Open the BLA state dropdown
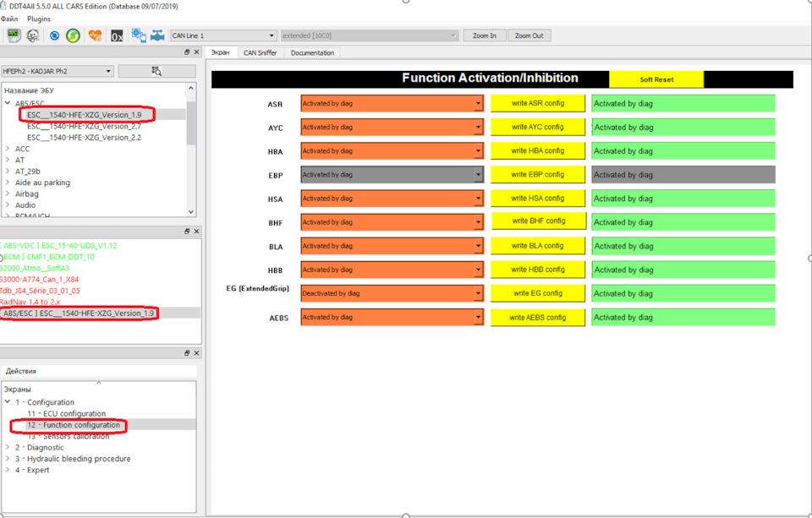 (x=392, y=246)
